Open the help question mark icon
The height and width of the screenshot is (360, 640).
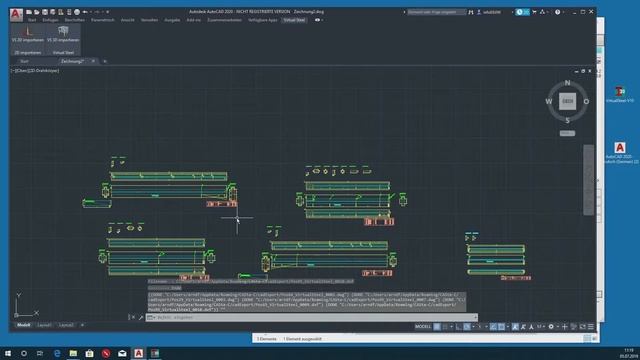557,12
